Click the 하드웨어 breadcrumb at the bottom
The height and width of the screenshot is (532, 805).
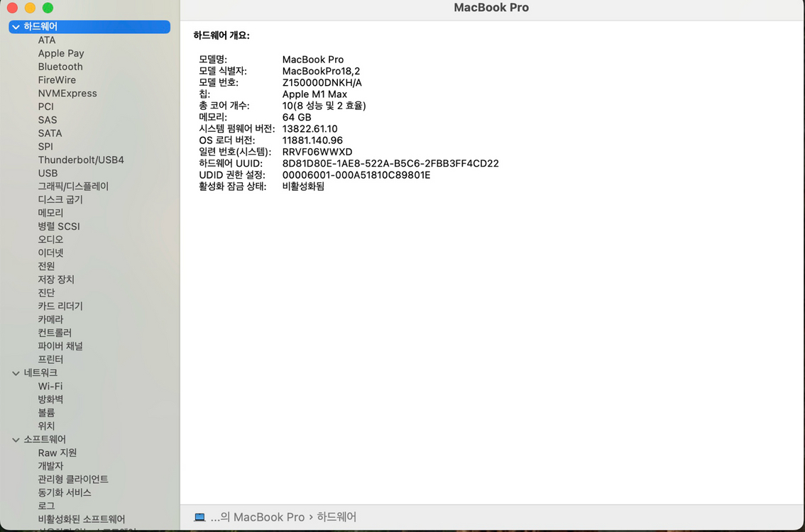click(336, 517)
